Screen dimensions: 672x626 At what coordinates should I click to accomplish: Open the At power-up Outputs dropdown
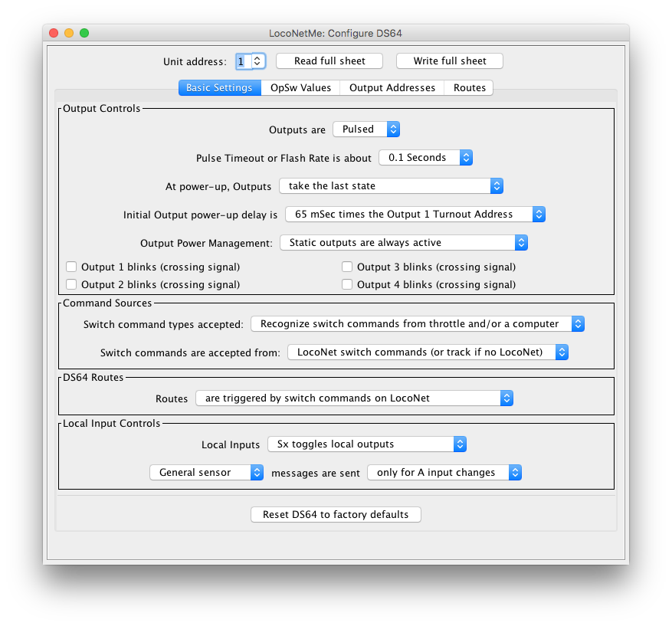coord(391,185)
